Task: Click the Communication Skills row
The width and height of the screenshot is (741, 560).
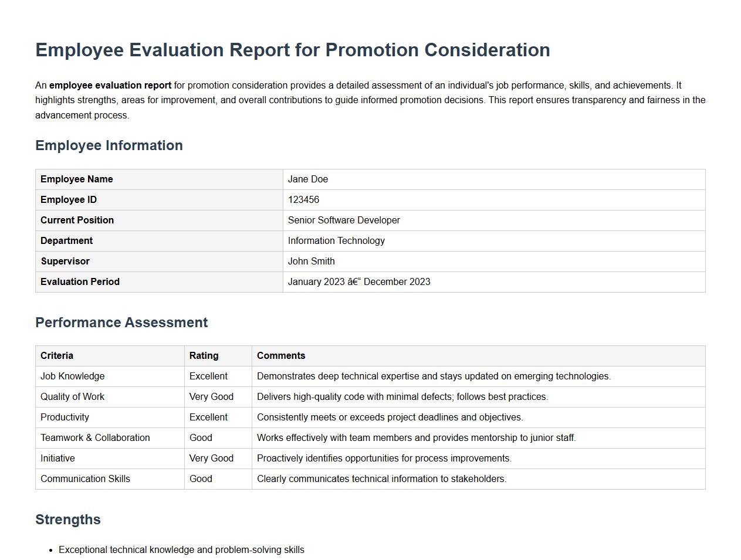Action: (85, 478)
